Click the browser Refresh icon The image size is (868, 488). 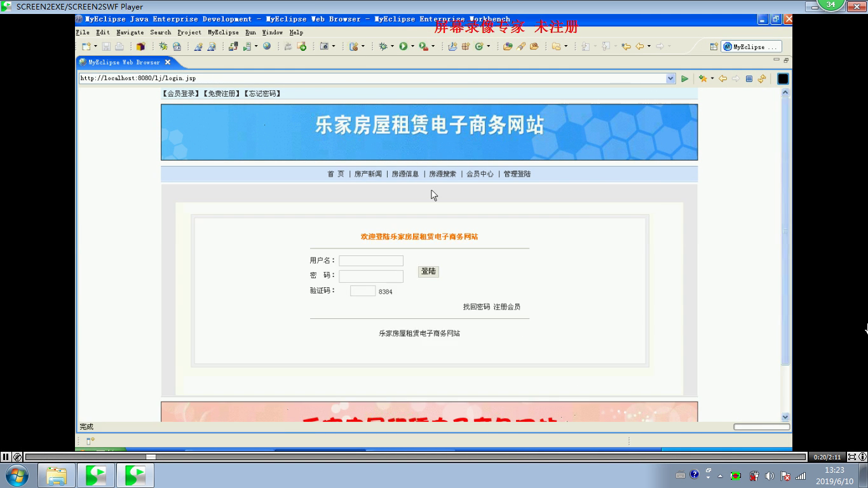761,79
